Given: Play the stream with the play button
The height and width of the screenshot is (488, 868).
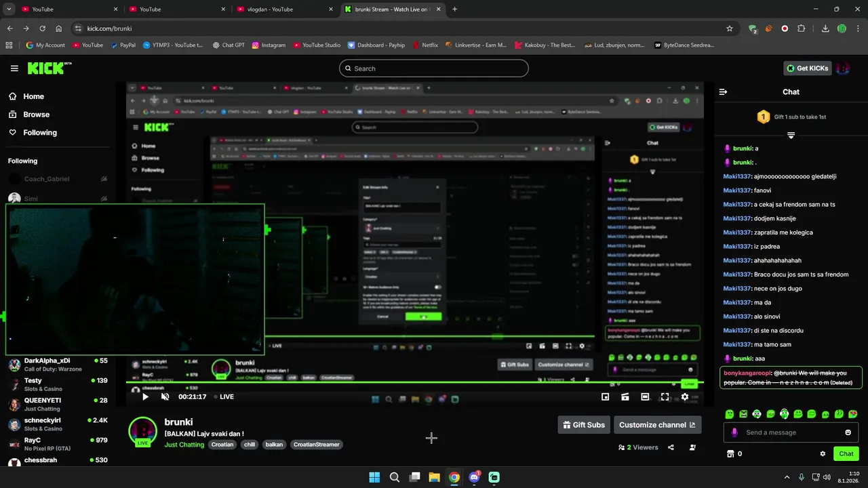Looking at the screenshot, I should click(144, 396).
